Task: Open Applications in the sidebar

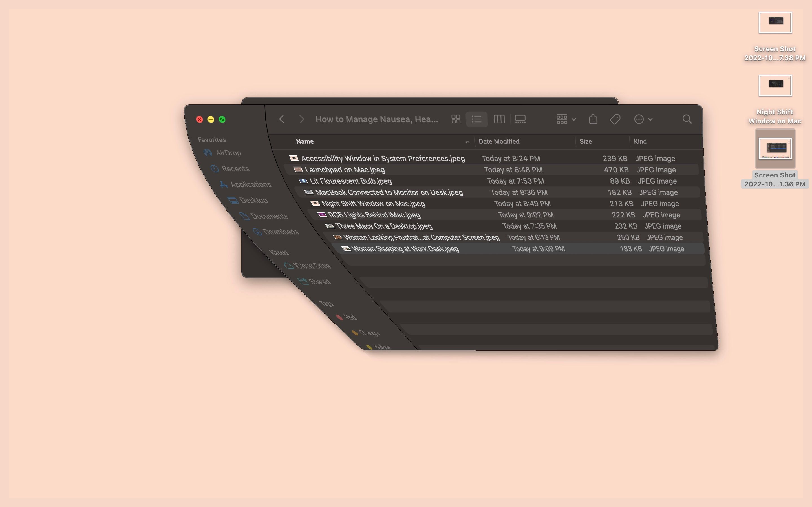Action: tap(251, 184)
